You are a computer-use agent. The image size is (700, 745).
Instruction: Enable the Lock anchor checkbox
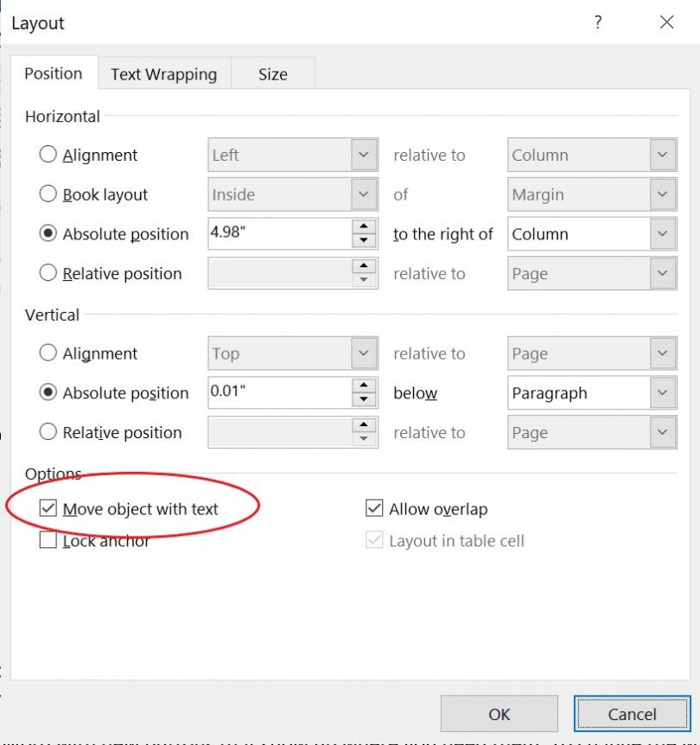[48, 541]
